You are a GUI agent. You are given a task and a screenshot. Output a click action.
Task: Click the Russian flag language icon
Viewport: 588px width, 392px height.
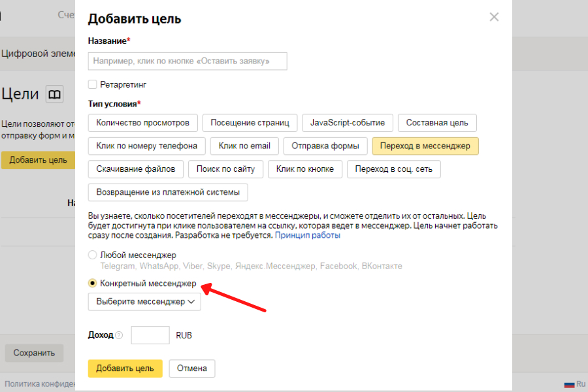click(x=570, y=385)
